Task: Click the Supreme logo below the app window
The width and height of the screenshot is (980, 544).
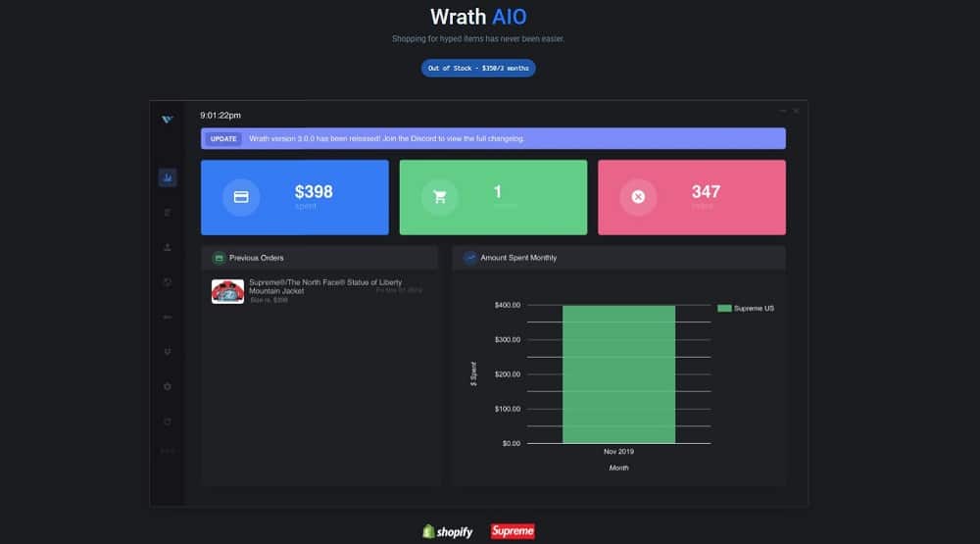Action: pyautogui.click(x=513, y=531)
